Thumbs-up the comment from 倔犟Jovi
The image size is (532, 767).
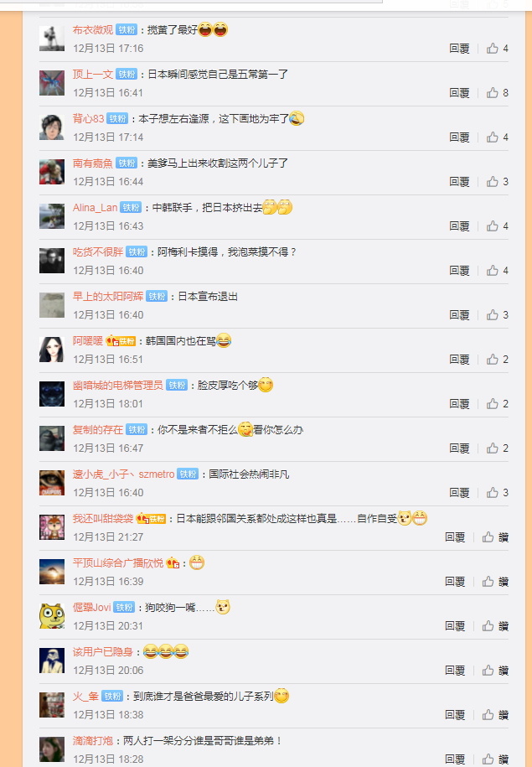point(495,626)
